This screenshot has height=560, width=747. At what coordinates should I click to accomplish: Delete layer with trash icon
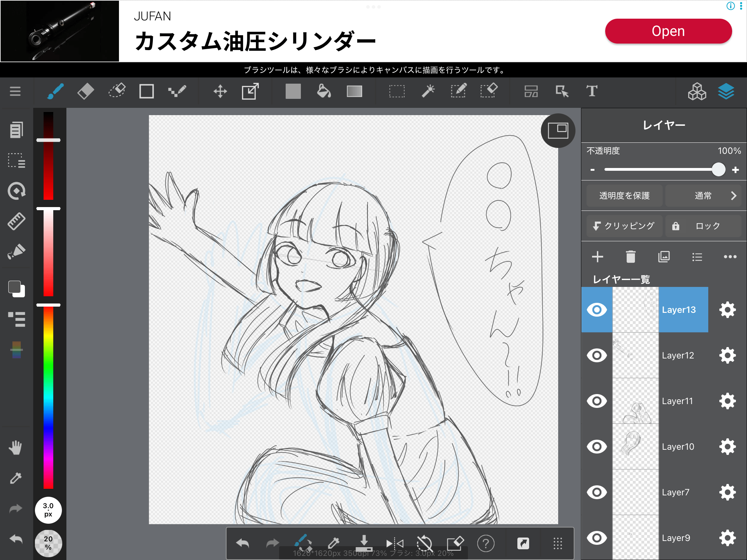pos(630,257)
